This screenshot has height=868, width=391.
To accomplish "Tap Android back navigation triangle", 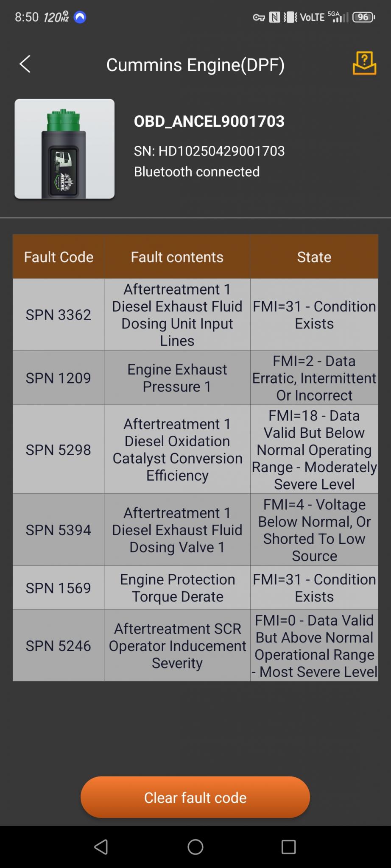I will tap(101, 847).
